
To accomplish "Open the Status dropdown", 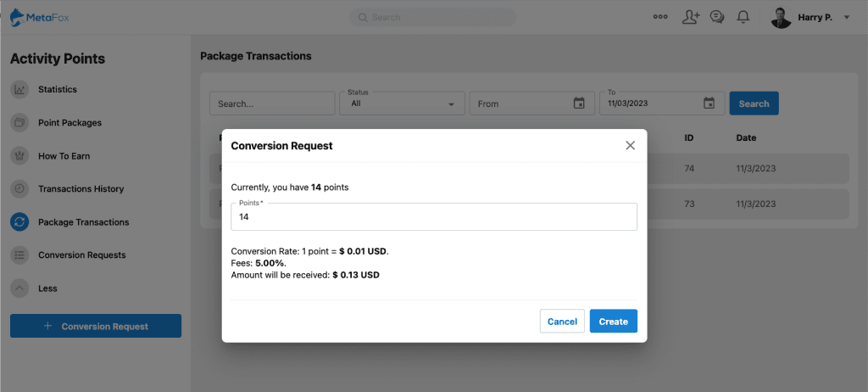I will pos(403,104).
